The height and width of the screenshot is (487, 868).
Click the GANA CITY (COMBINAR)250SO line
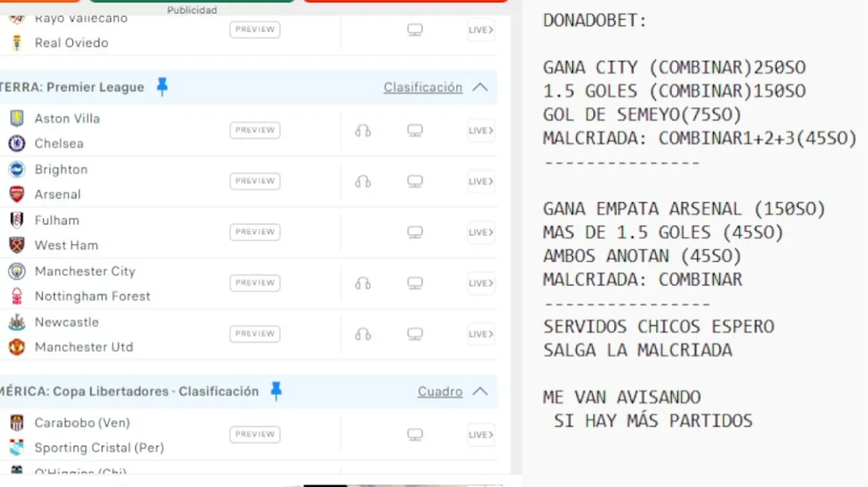pos(675,68)
